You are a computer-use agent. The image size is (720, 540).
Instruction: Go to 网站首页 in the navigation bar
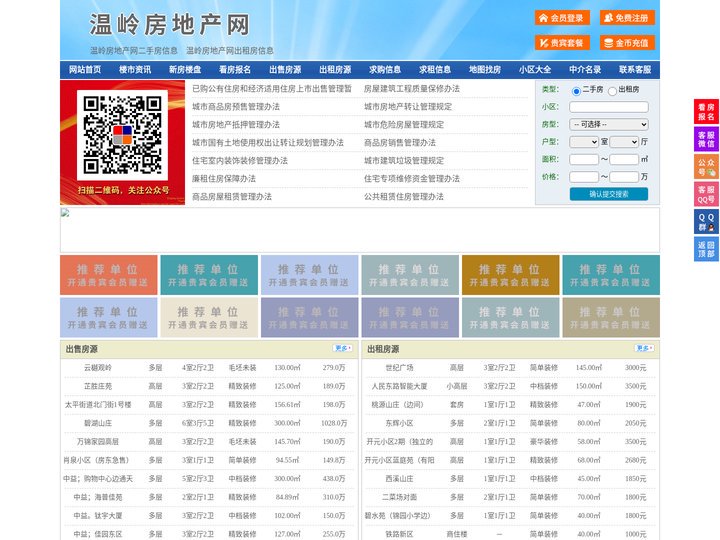tap(85, 70)
